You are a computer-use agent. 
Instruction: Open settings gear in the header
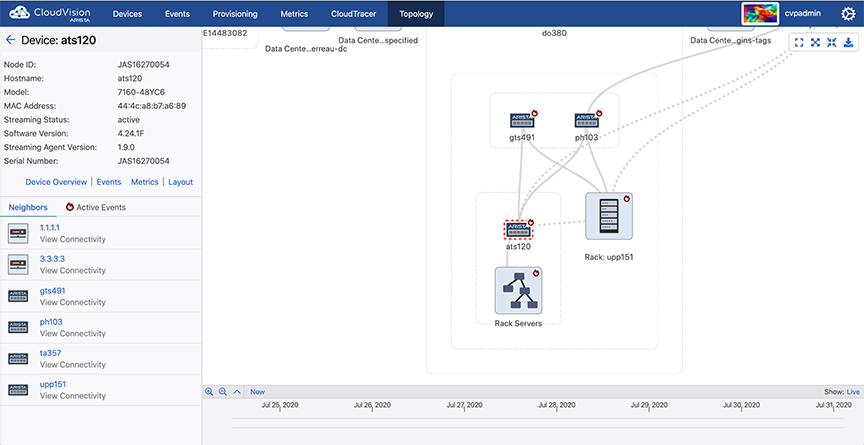coord(847,14)
